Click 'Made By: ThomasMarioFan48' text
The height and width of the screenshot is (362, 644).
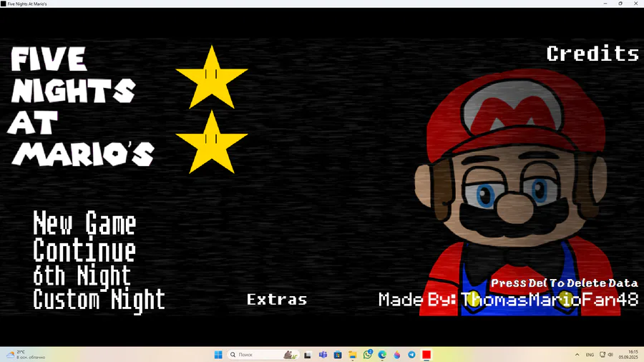(509, 300)
